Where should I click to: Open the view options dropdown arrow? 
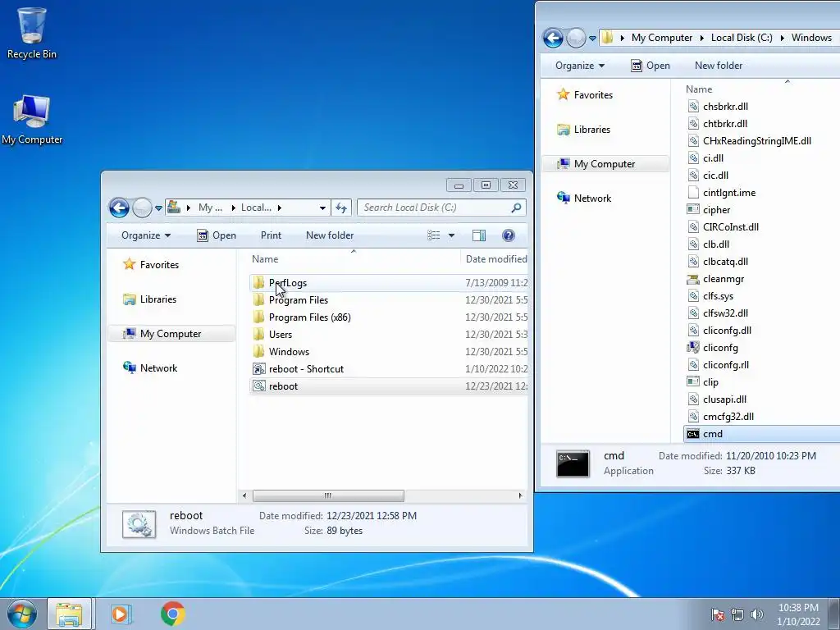pos(452,235)
